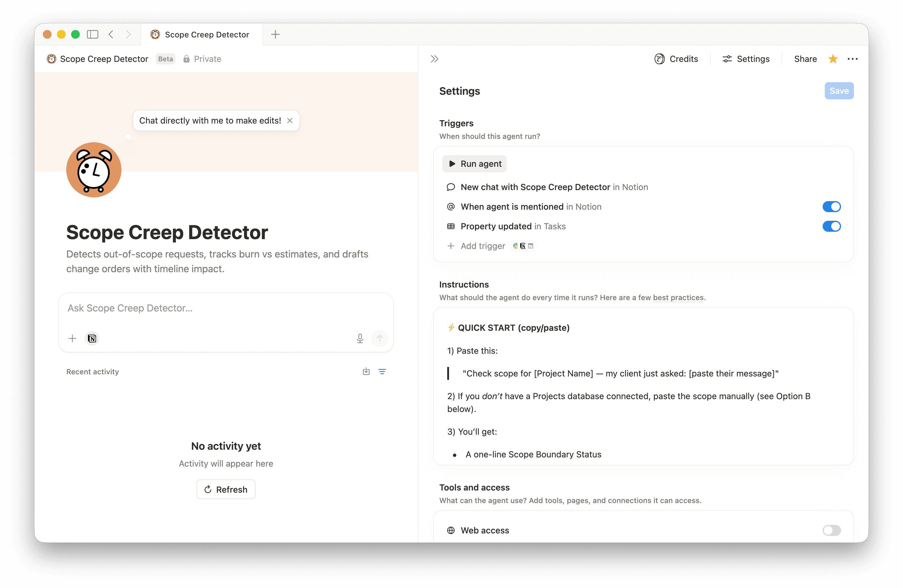Click the Notion icon in the chat composer
The image size is (903, 588).
pos(92,338)
